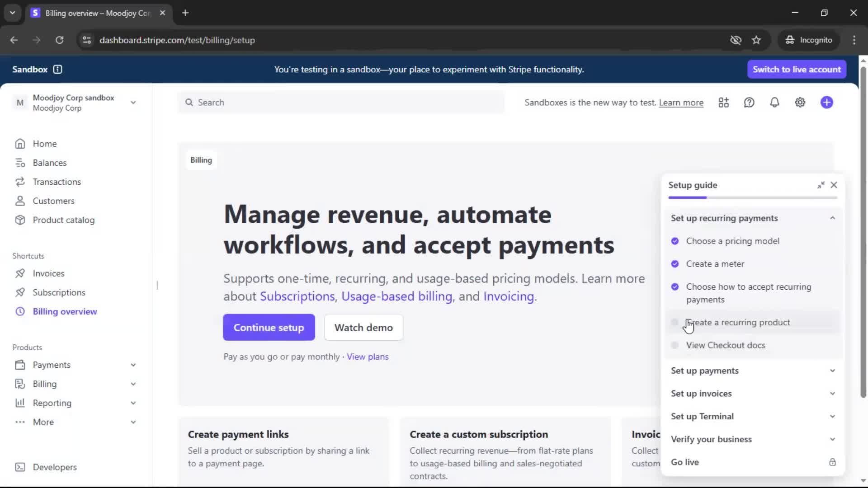Viewport: 868px width, 488px height.
Task: Open the settings gear icon
Action: pyautogui.click(x=800, y=103)
